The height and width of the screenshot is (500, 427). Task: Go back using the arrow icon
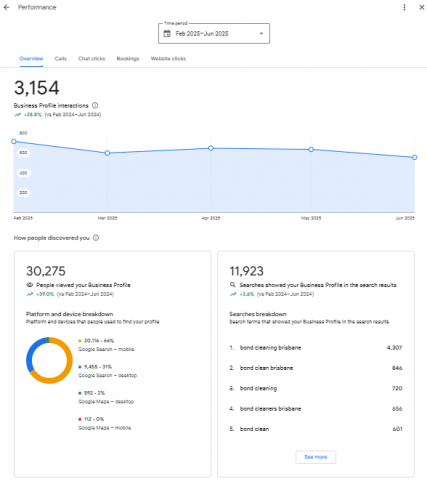pos(7,7)
